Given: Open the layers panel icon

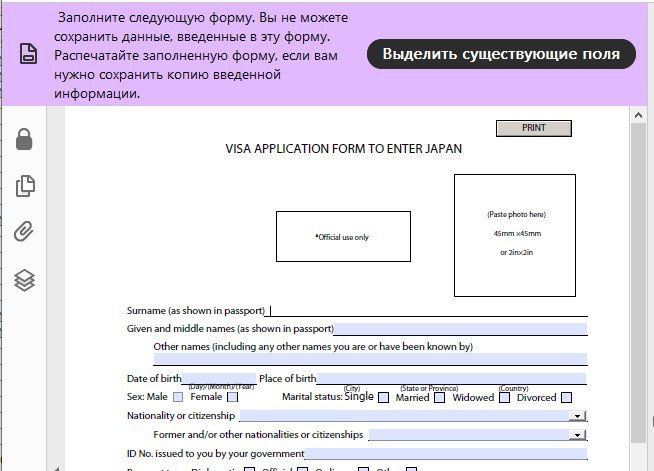Looking at the screenshot, I should coord(25,280).
